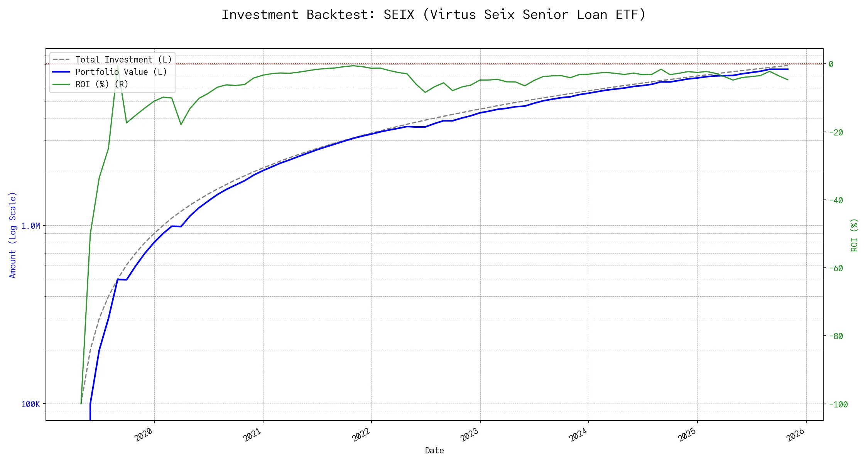Click the 2025 x-axis tick label
The height and width of the screenshot is (463, 868).
point(687,435)
